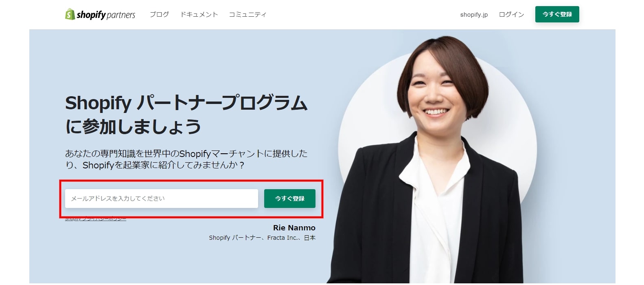Click the subtitle line starting with あなたの専門知識
The height and width of the screenshot is (285, 644).
(x=186, y=154)
